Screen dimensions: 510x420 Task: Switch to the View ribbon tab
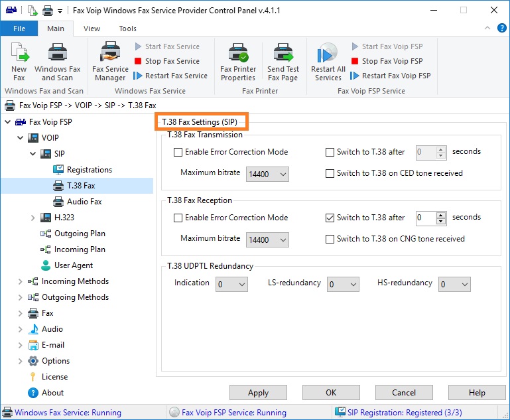92,29
